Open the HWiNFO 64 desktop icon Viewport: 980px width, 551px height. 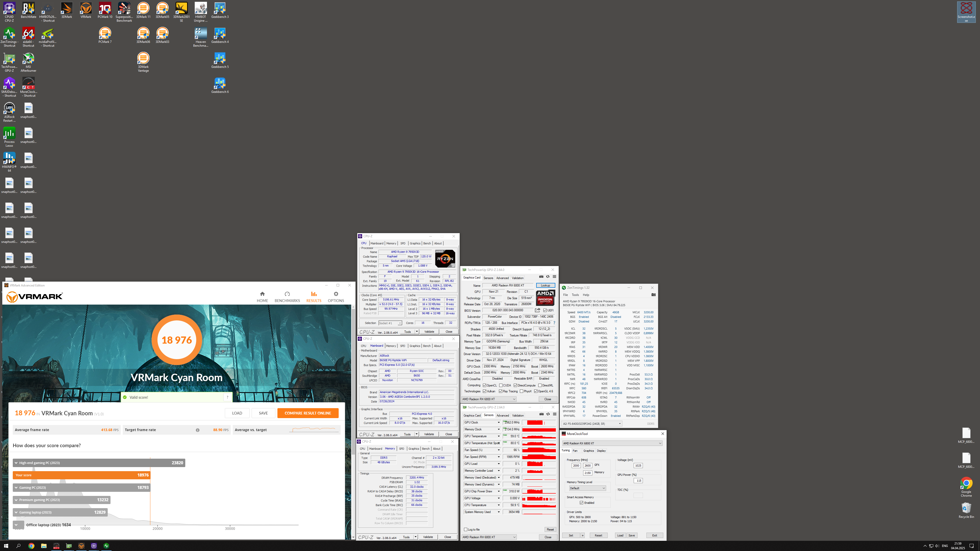[x=9, y=162]
